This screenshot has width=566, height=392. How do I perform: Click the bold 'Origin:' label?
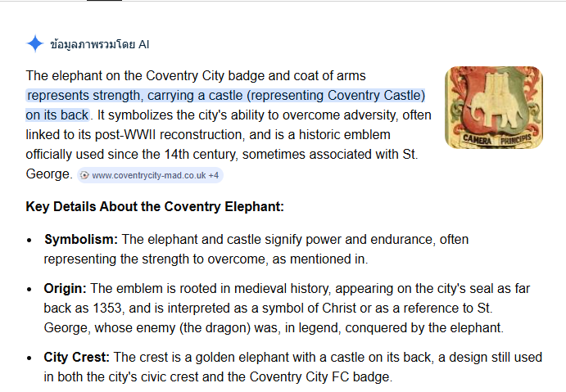pos(66,289)
